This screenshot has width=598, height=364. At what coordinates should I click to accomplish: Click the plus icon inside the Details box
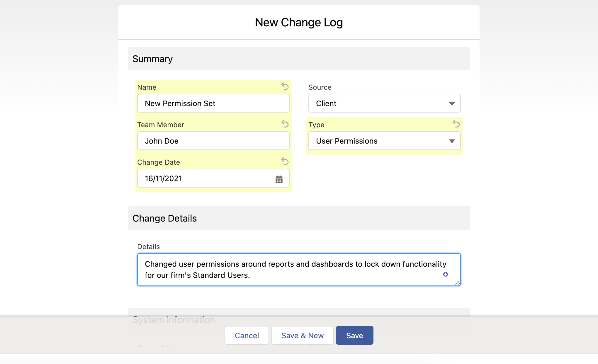click(445, 274)
